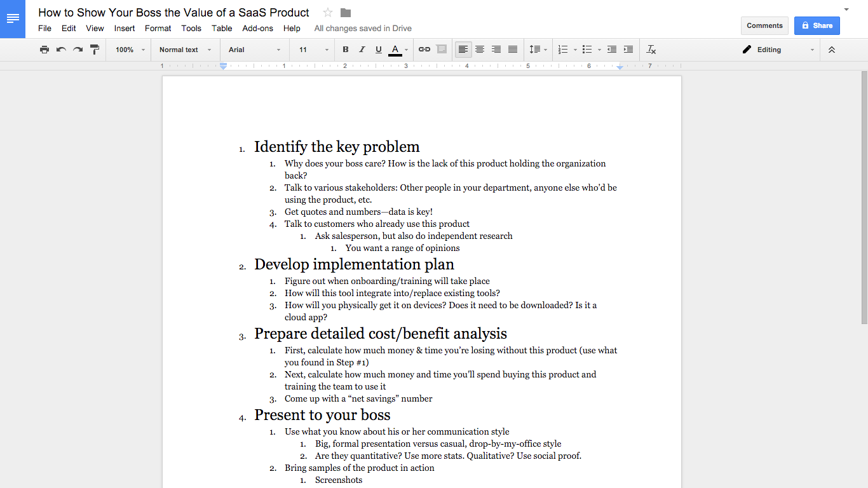Toggle italic formatting
This screenshot has height=488, width=868.
point(362,50)
